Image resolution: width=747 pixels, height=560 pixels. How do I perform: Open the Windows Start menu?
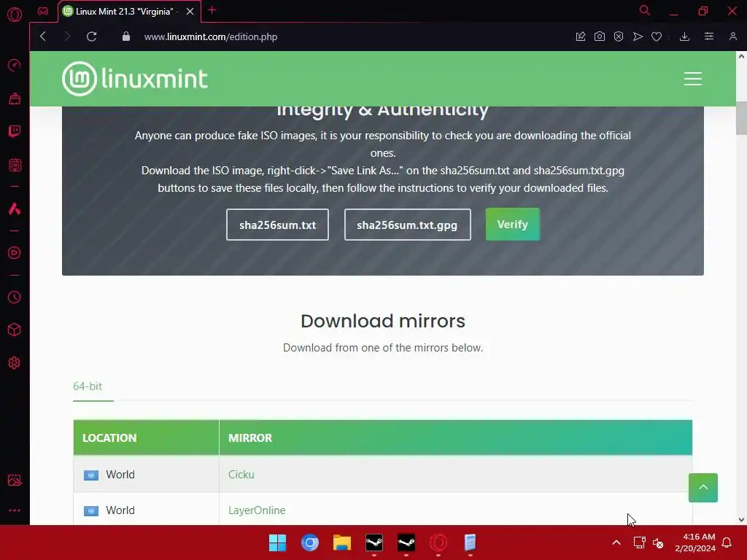click(x=277, y=542)
